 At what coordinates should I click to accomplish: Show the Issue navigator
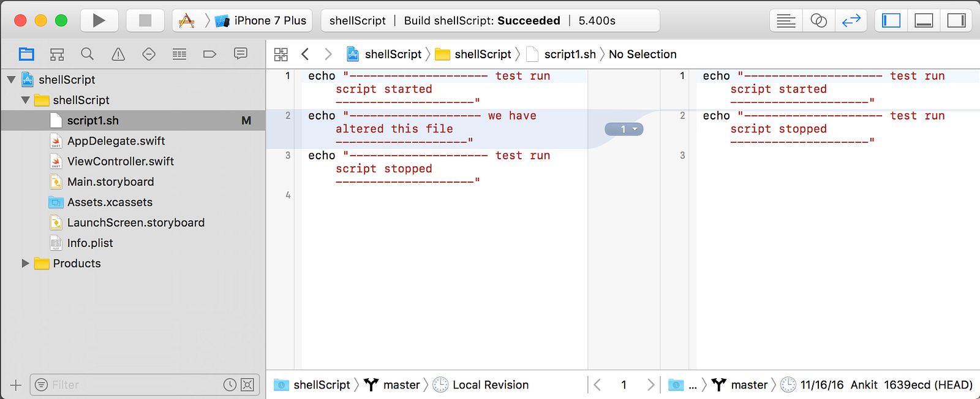118,54
